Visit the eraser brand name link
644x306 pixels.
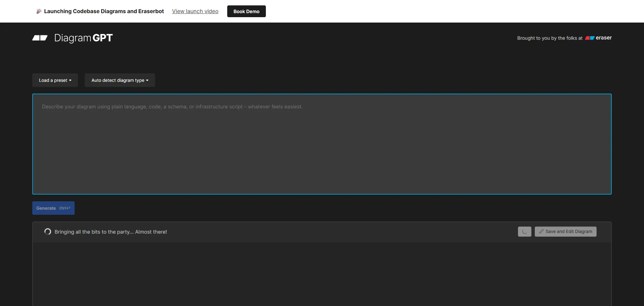[x=604, y=38]
